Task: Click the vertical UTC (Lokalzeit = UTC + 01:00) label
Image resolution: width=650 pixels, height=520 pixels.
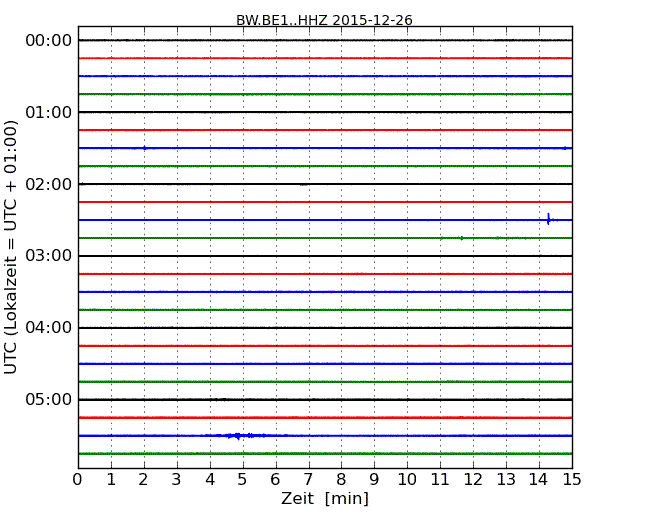Action: tap(11, 248)
